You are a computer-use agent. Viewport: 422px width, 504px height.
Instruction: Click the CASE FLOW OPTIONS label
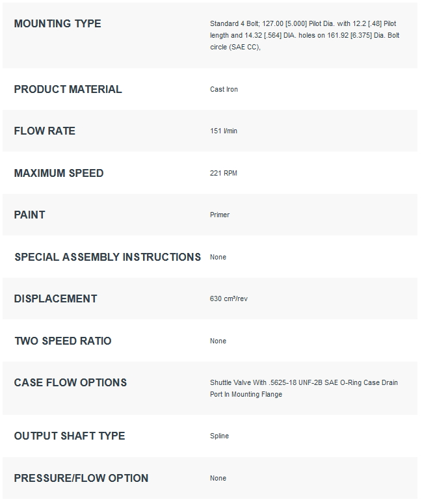click(x=70, y=383)
